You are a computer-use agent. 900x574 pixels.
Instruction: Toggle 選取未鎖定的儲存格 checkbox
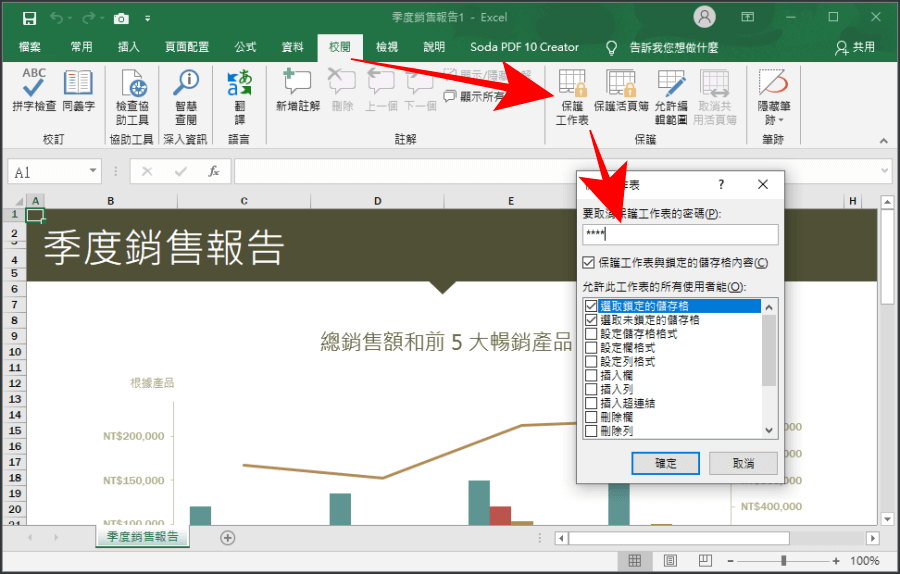point(591,320)
